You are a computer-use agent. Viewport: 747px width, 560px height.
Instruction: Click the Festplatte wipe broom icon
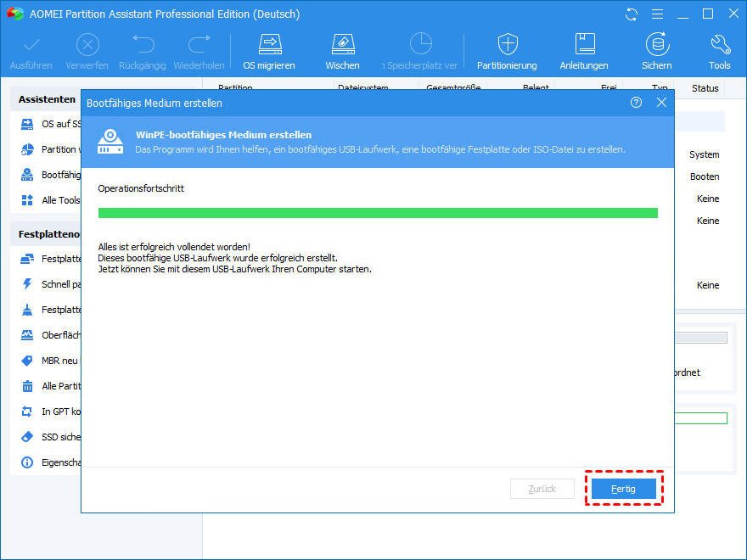point(27,310)
